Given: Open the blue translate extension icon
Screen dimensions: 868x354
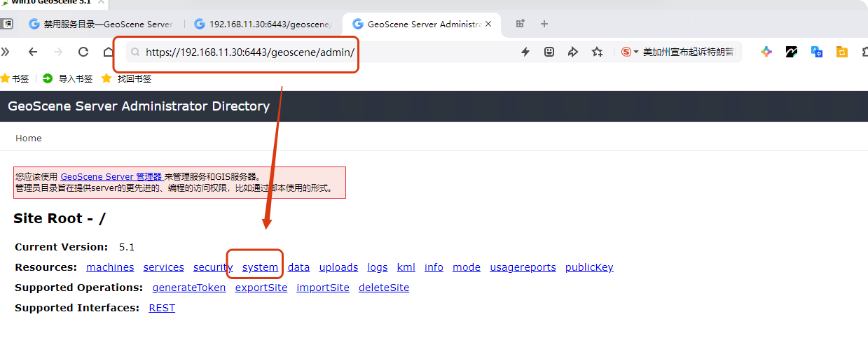Looking at the screenshot, I should point(817,52).
